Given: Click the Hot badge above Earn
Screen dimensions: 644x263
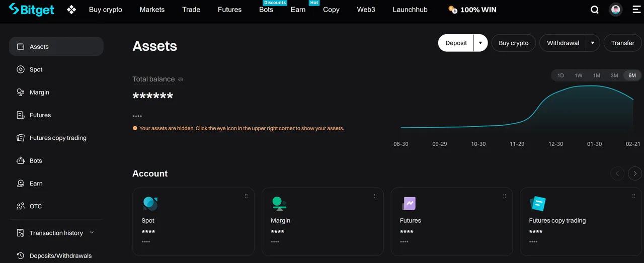Looking at the screenshot, I should coord(314,3).
